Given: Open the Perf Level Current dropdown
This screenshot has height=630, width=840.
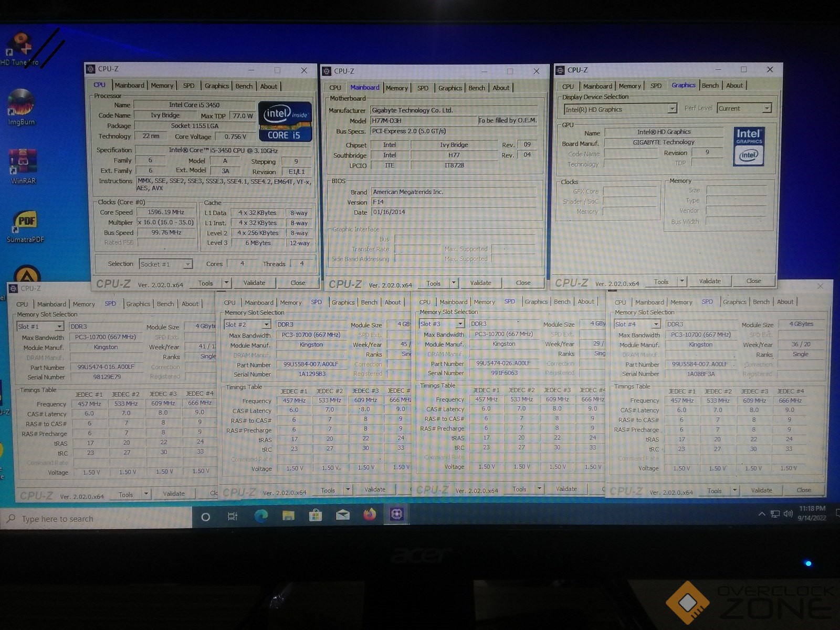Looking at the screenshot, I should pyautogui.click(x=744, y=108).
